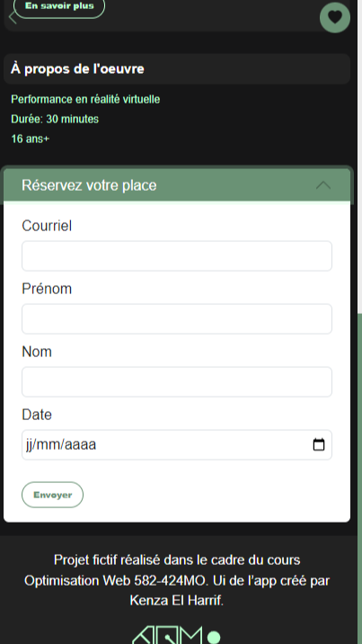Go to previous slide with left chevron

pos(13,18)
